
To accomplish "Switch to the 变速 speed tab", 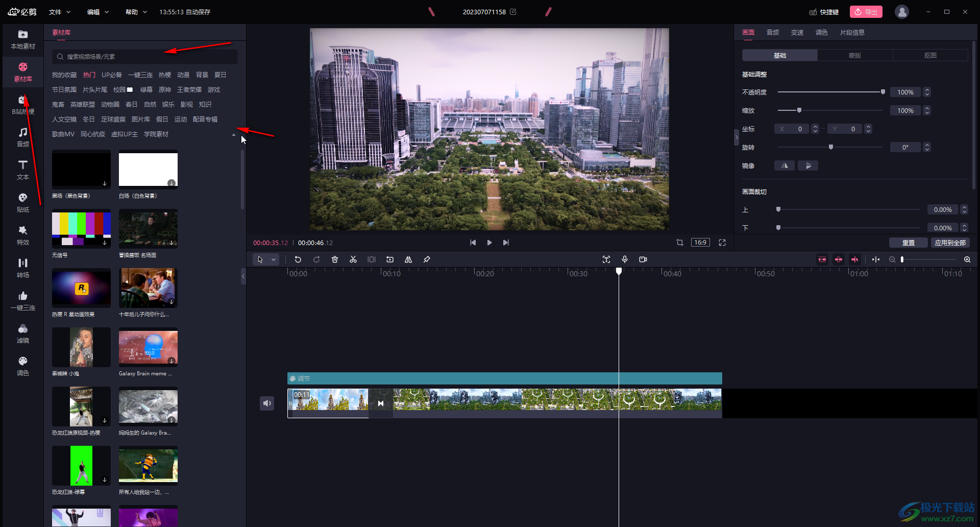I will pyautogui.click(x=797, y=32).
